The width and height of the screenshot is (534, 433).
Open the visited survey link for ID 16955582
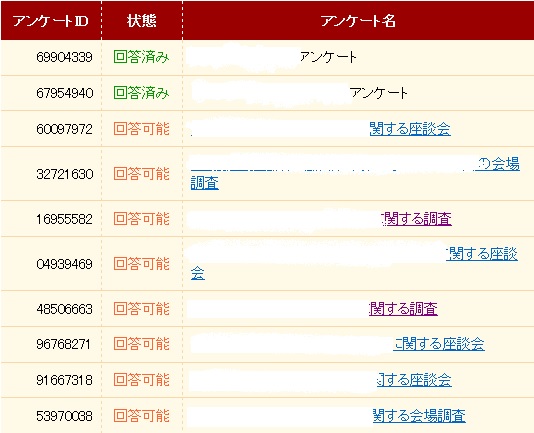[417, 219]
